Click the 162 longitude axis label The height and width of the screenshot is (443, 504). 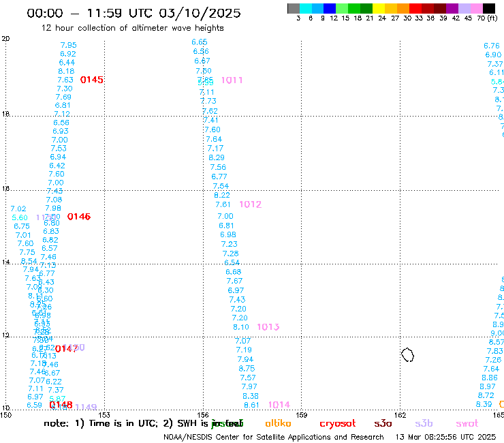400,415
